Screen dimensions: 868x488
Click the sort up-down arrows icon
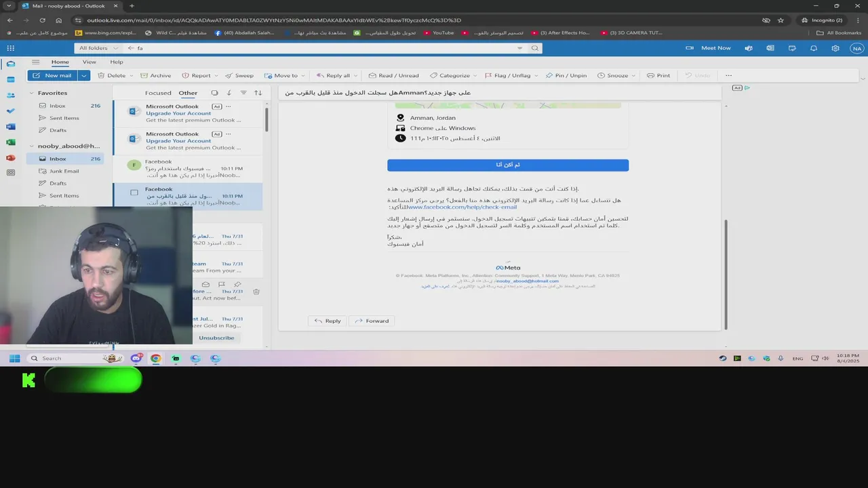pyautogui.click(x=258, y=93)
